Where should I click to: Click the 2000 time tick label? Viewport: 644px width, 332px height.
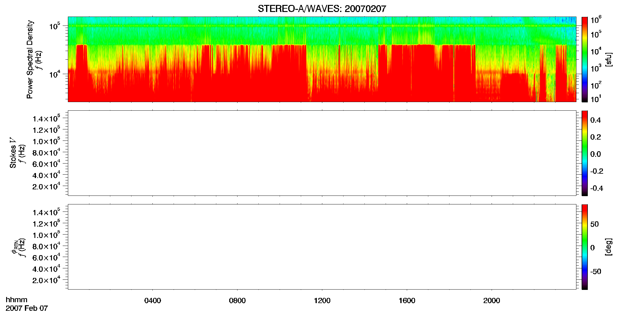coord(492,301)
